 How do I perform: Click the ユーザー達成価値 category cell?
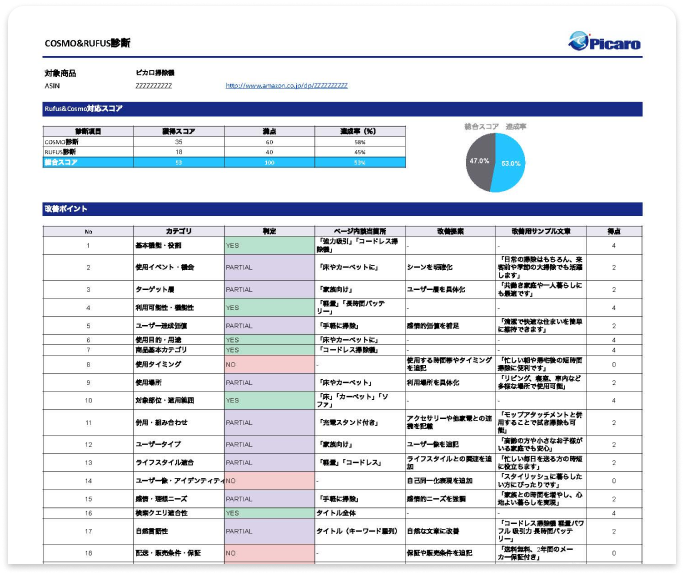point(179,325)
